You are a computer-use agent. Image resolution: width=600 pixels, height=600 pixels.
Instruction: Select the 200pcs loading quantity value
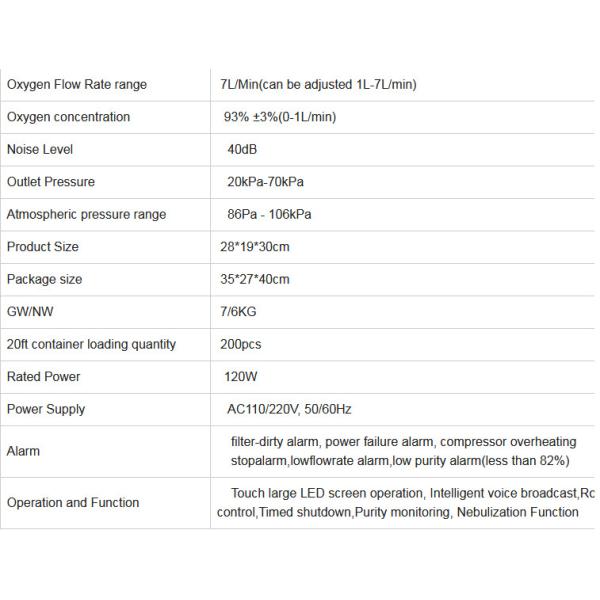tap(241, 344)
